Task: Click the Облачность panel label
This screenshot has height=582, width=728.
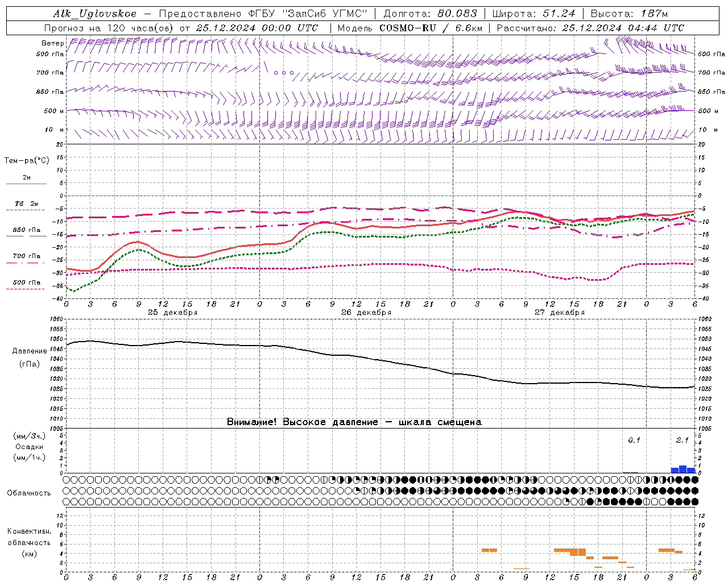Action: click(x=29, y=493)
